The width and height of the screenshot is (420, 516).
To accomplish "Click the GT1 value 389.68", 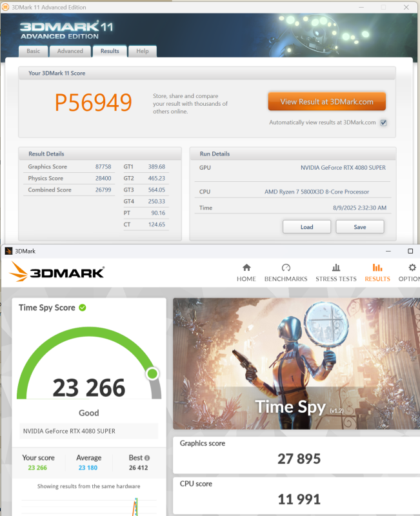I will (156, 167).
